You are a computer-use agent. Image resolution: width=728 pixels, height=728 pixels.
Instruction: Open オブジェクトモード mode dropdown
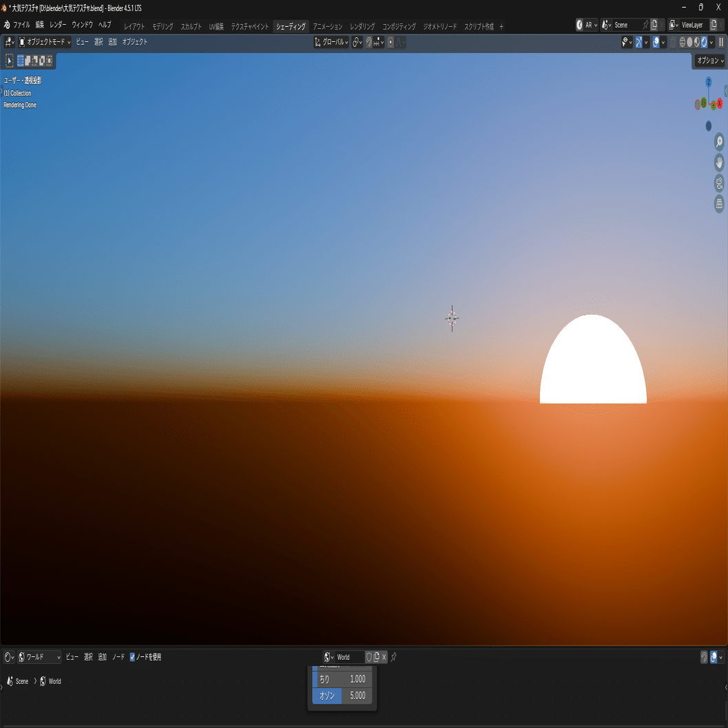tap(45, 42)
